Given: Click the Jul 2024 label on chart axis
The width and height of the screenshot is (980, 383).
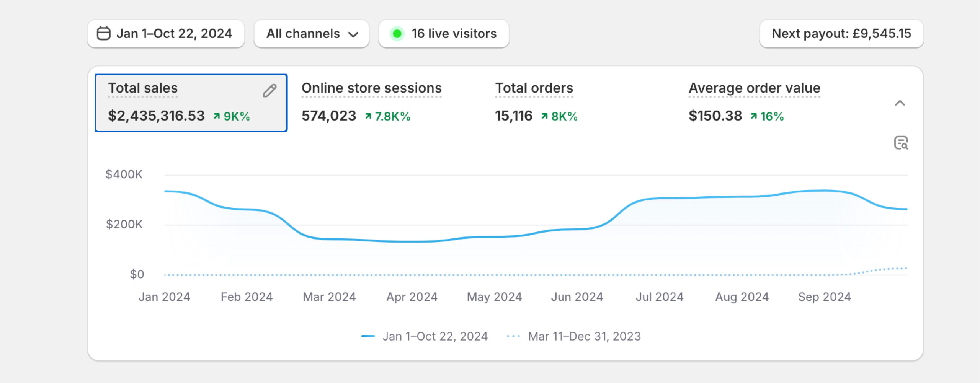Looking at the screenshot, I should coord(659,297).
